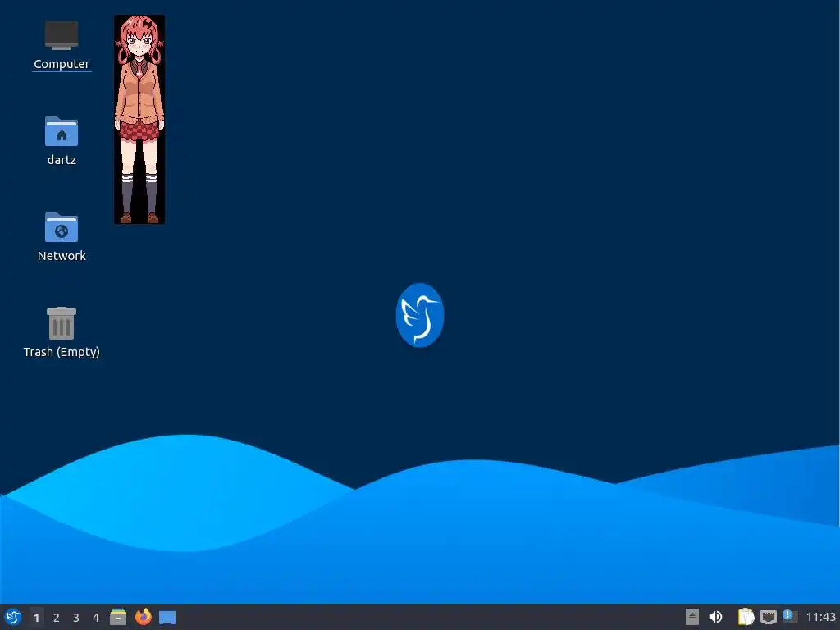Switch to workspace 4 in pager
This screenshot has height=630, width=840.
pos(96,618)
